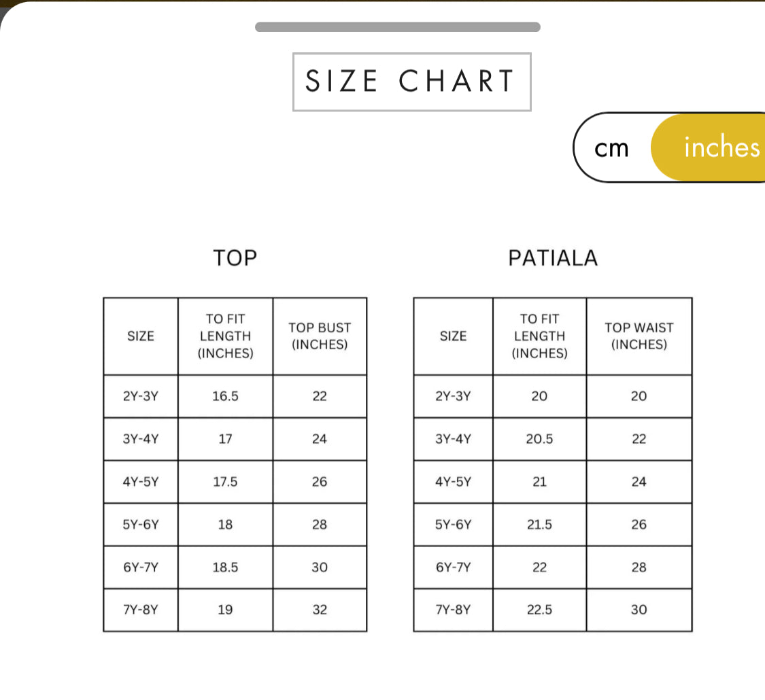Click the SIZE header of the PATIALA table
The image size is (765, 700).
tap(453, 336)
